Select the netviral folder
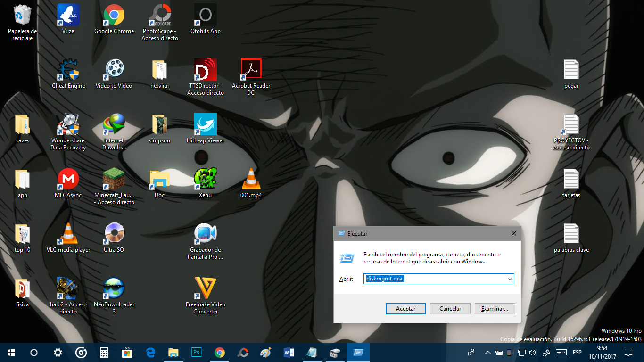 (x=159, y=74)
